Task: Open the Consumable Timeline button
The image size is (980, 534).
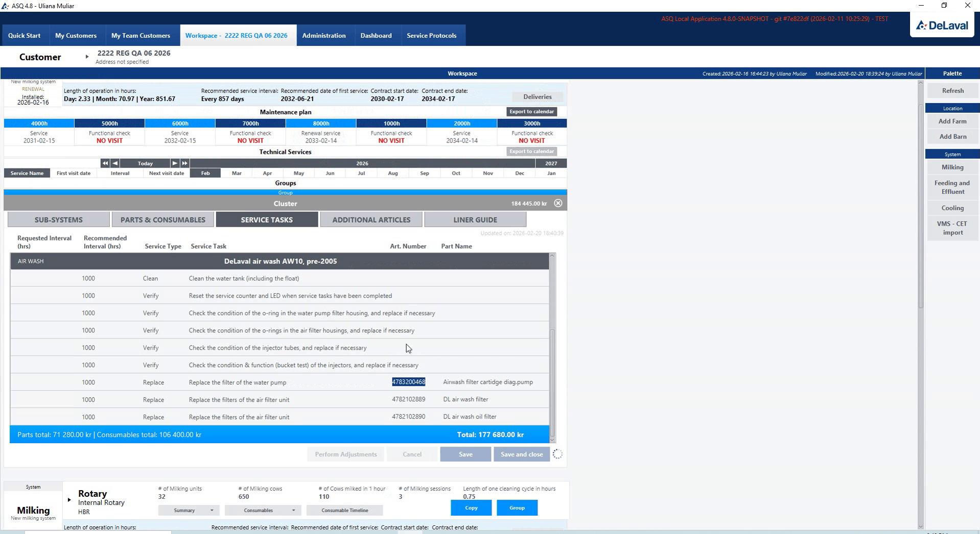Action: click(x=344, y=510)
